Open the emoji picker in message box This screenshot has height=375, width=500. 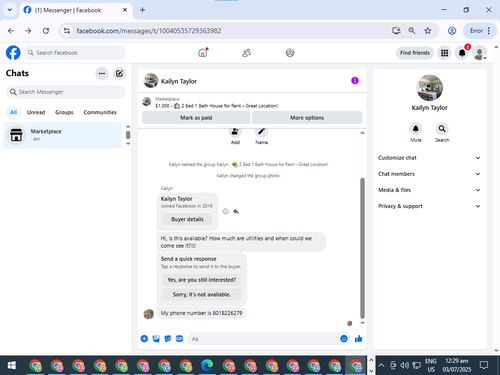pos(344,339)
